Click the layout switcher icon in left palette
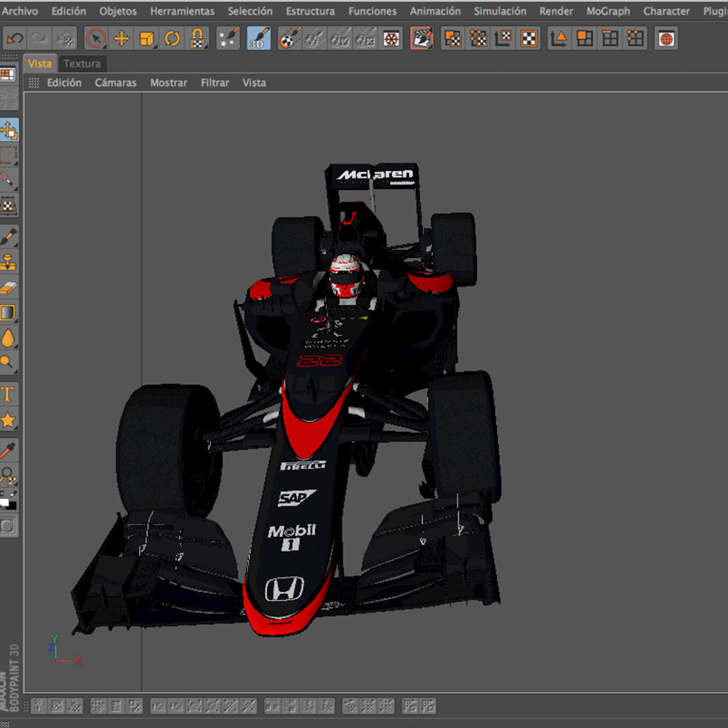728x728 pixels. (x=8, y=75)
